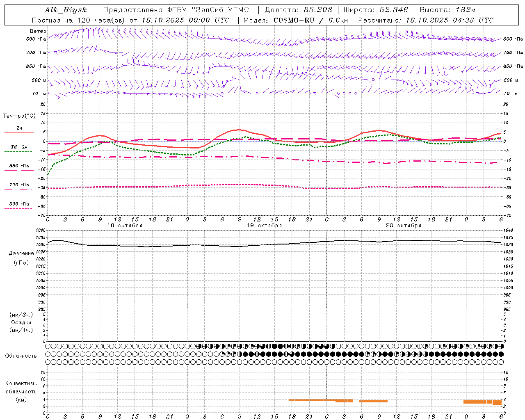525x420 pixels.
Task: Click the Td 2м dew point legend entry
Action: [19, 147]
